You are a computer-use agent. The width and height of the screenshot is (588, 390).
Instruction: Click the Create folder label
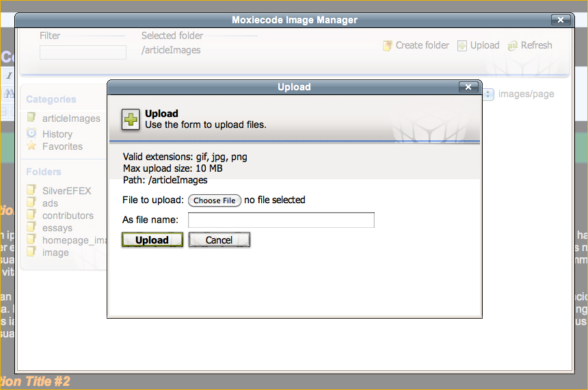point(423,45)
